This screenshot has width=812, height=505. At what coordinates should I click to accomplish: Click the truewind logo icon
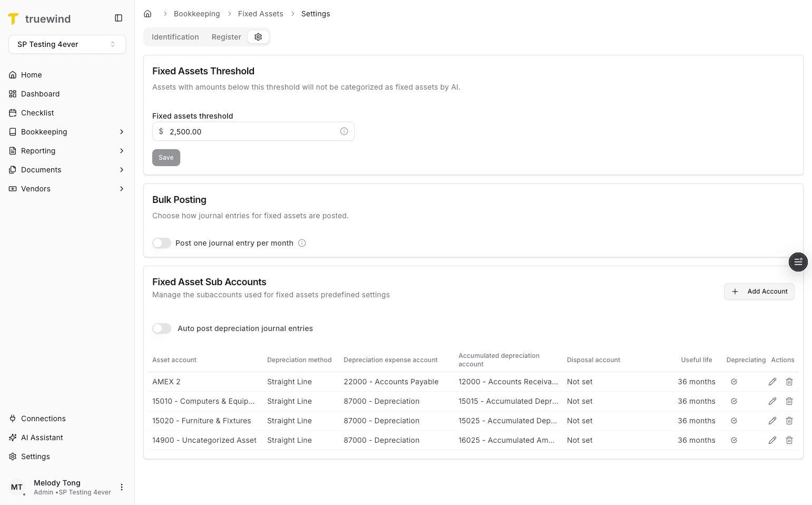tap(14, 18)
